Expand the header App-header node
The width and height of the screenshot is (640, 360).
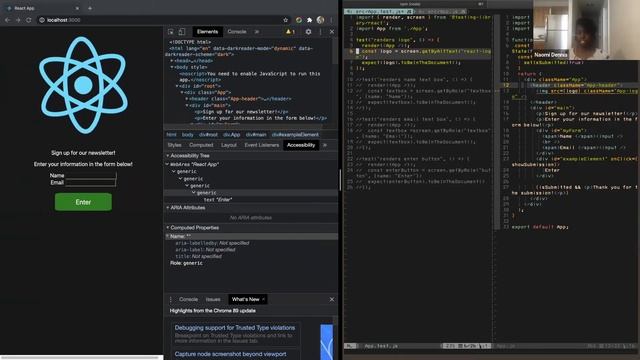tap(187, 99)
